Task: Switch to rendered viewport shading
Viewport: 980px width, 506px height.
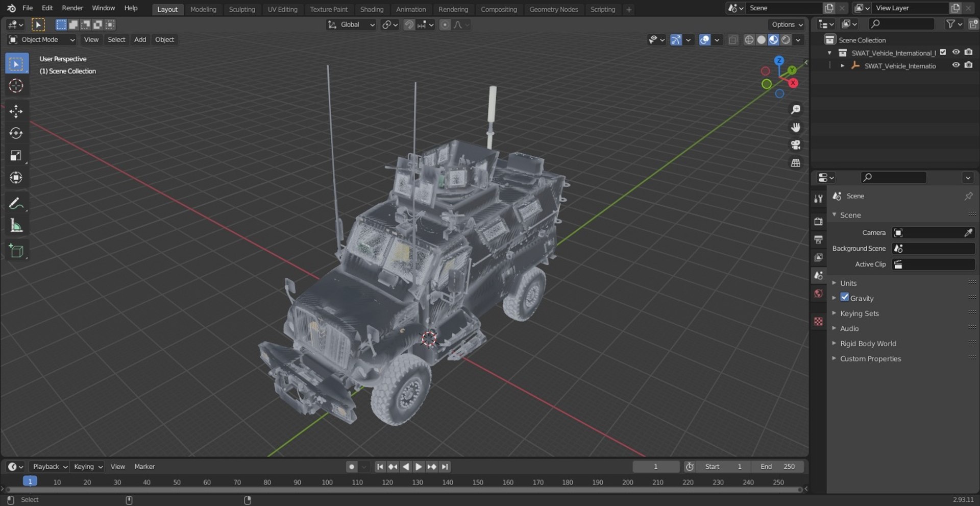Action: (786, 40)
